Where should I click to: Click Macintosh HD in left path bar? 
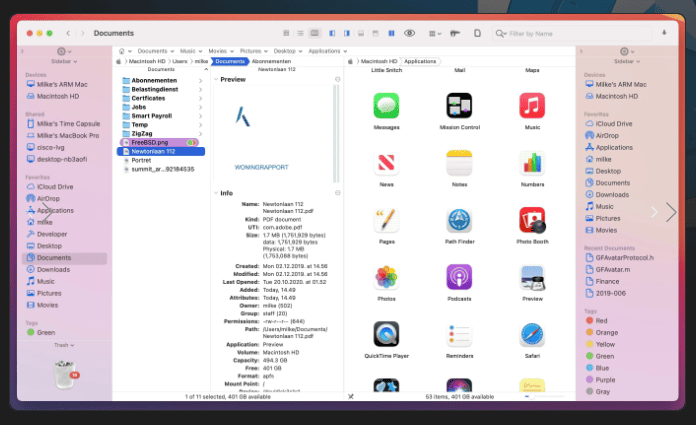(x=147, y=61)
